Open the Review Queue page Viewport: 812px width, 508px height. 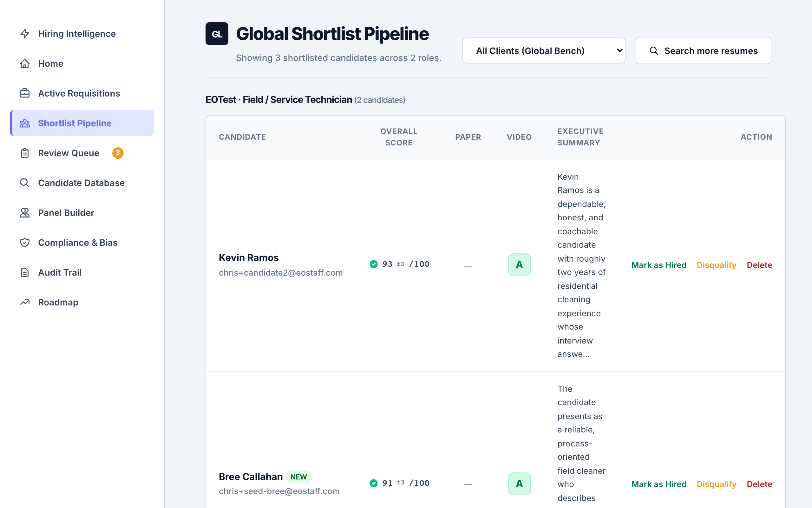coord(82,153)
